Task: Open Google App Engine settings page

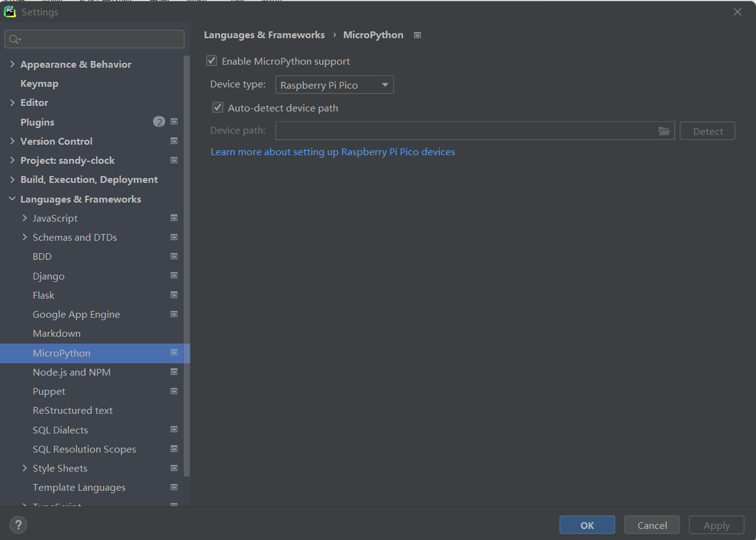Action: [x=76, y=314]
